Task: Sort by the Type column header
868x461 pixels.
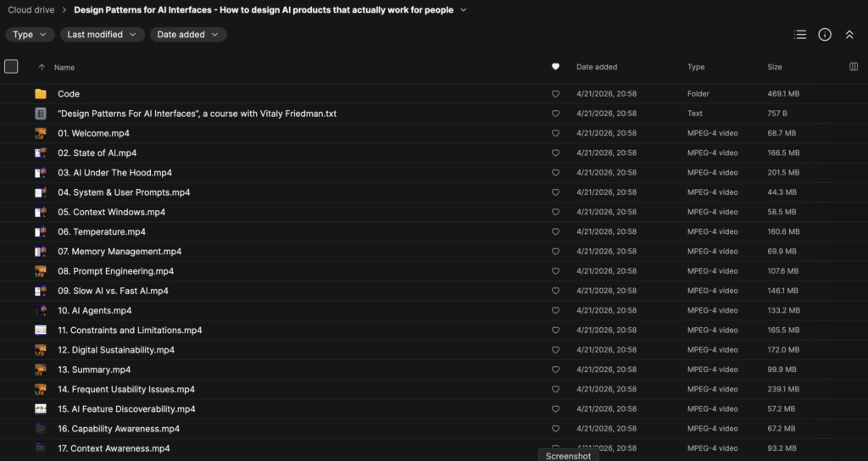Action: click(696, 67)
